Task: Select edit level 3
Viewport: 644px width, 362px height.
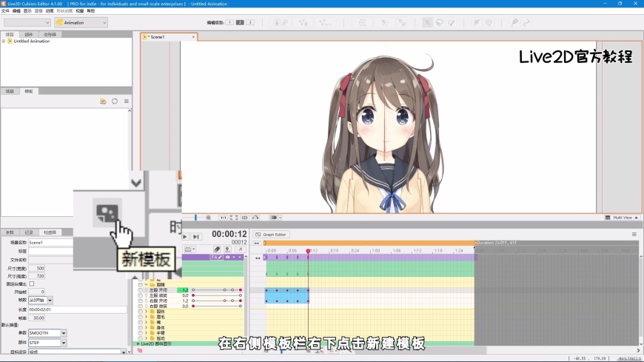Action: click(250, 22)
